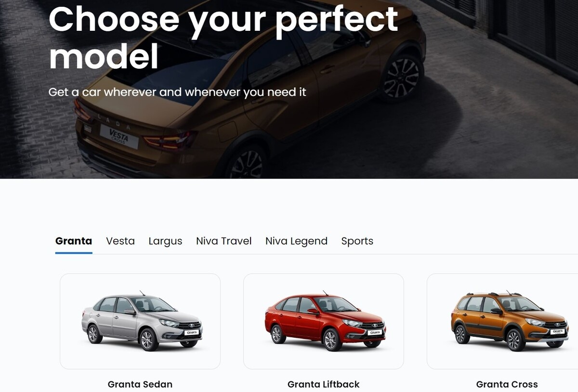Image resolution: width=578 pixels, height=392 pixels.
Task: Open the Largus tab
Action: point(165,241)
